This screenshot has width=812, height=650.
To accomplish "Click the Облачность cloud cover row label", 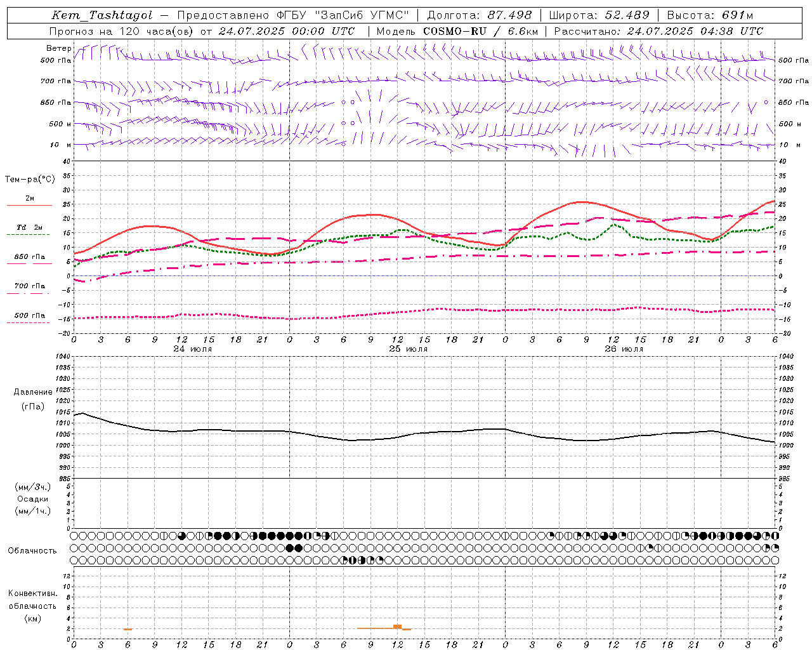I will click(32, 551).
